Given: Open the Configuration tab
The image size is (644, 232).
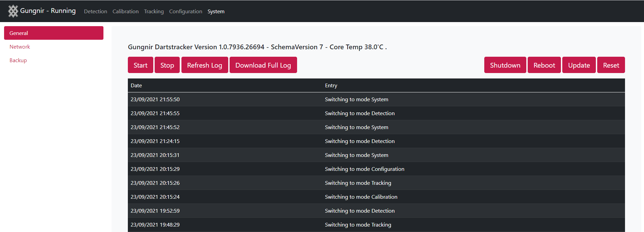Looking at the screenshot, I should pyautogui.click(x=186, y=12).
